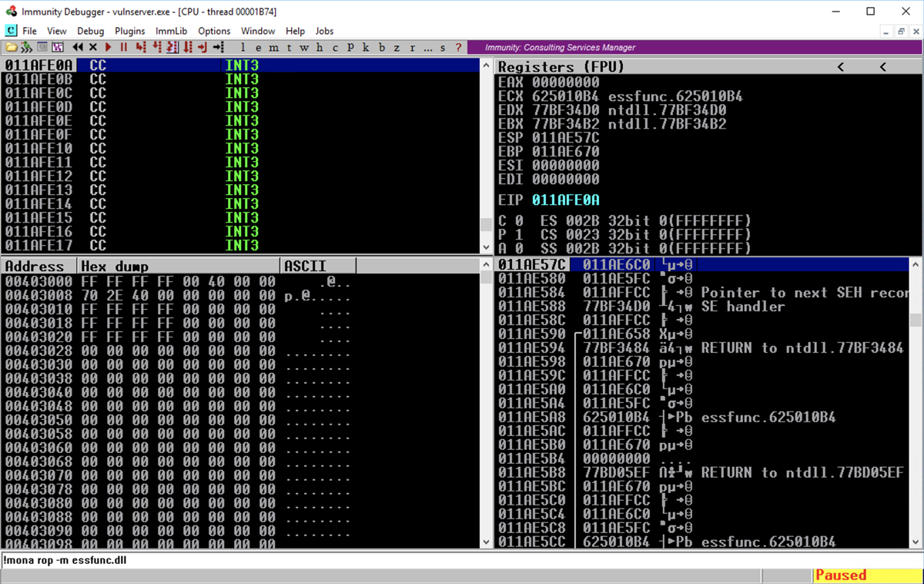Open the Plugins menu
Image resolution: width=924 pixels, height=584 pixels.
(129, 31)
